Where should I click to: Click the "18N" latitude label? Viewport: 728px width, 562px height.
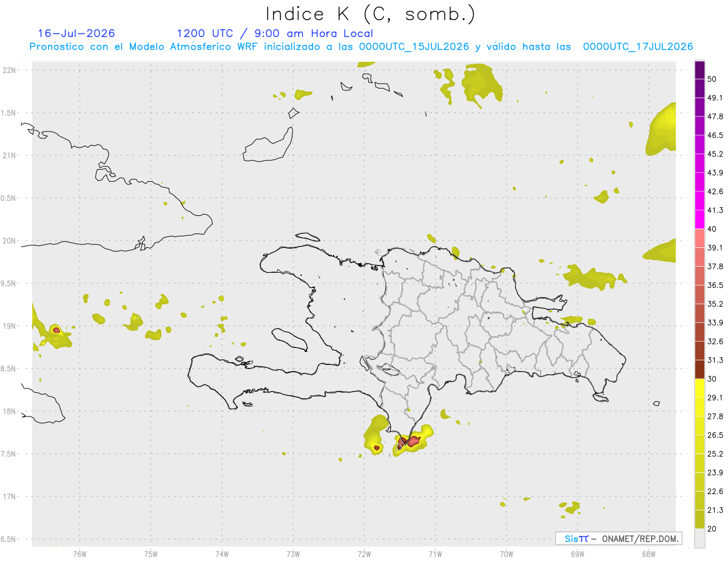tap(10, 411)
